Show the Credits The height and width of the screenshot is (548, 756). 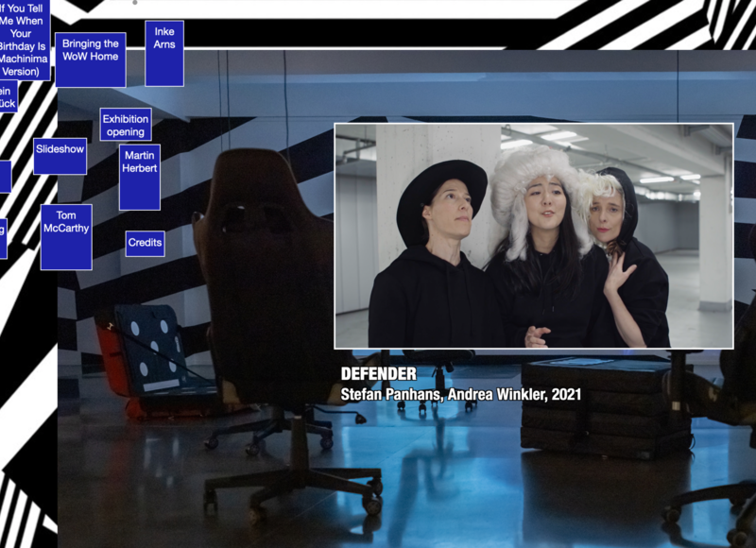(x=145, y=244)
